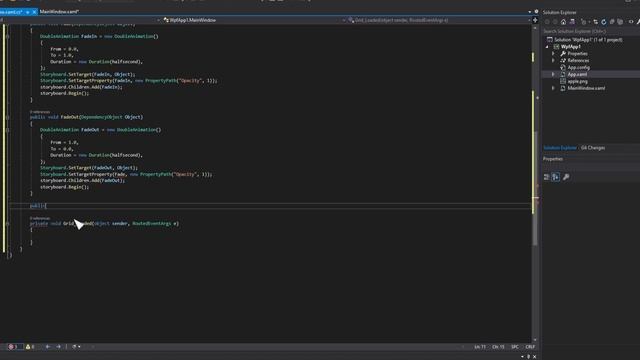Open the Grid_Loaded member dropdown
Image resolution: width=640 pixels, height=360 pixels.
(x=439, y=20)
